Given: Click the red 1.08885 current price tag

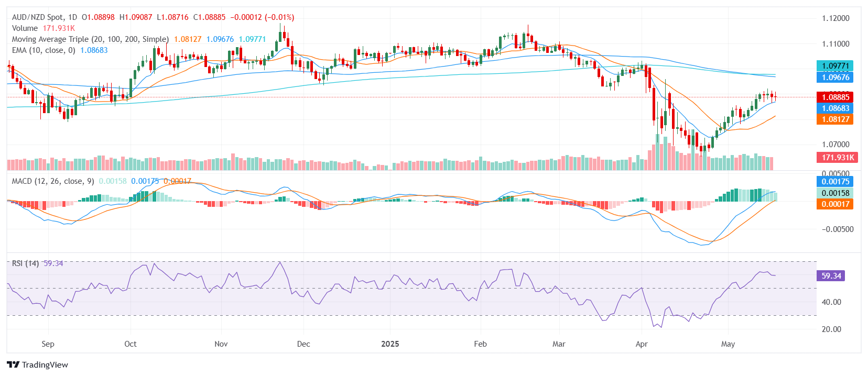Looking at the screenshot, I should [835, 97].
